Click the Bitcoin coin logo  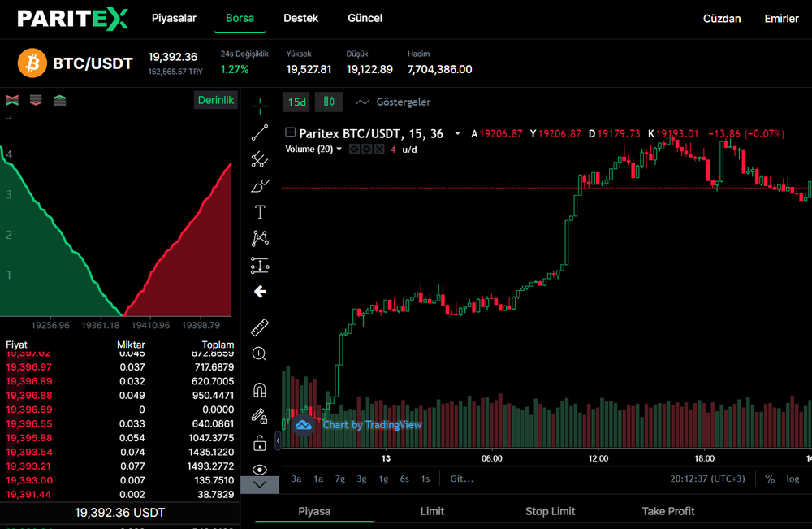tap(32, 63)
